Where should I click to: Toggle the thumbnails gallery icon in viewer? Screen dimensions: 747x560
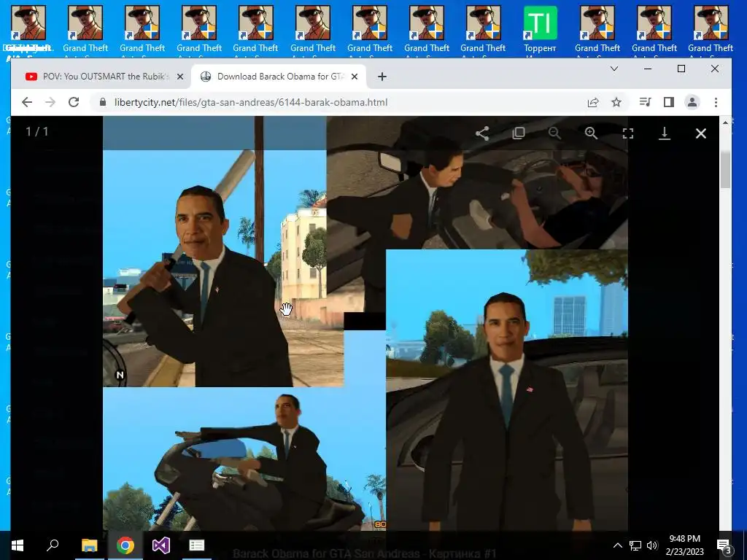tap(519, 133)
